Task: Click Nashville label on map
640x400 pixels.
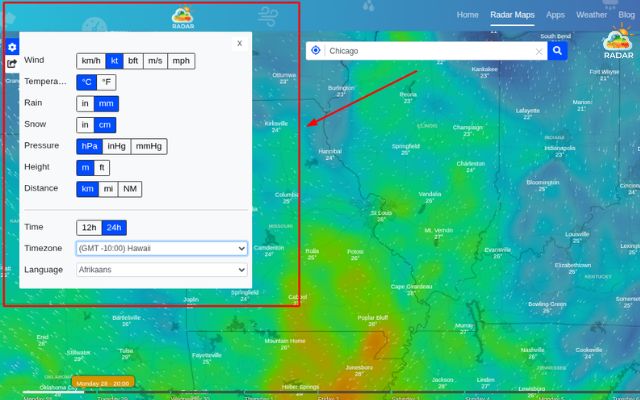Action: 532,350
